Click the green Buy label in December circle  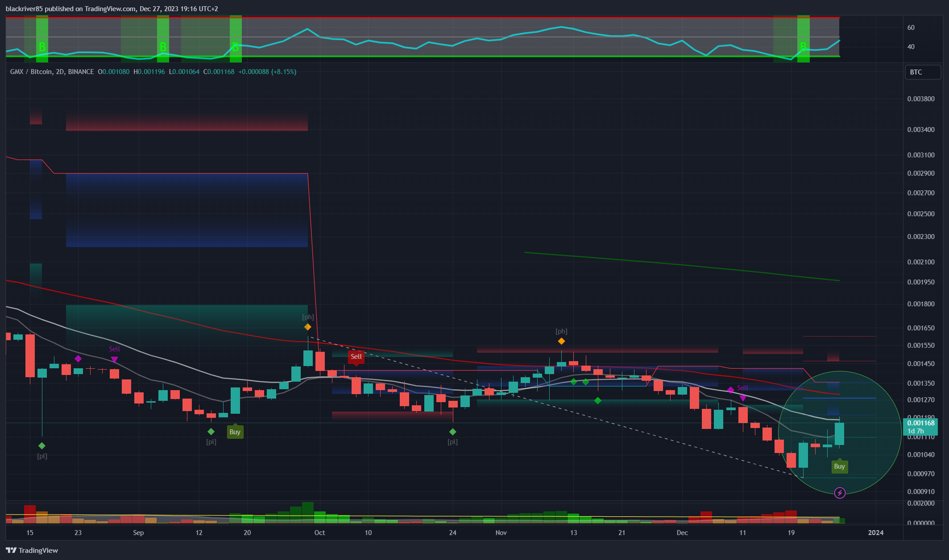tap(840, 466)
